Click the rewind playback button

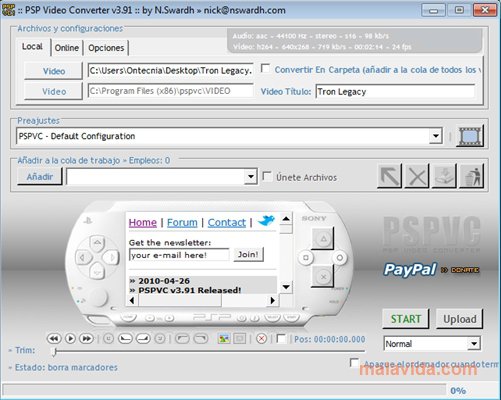pyautogui.click(x=54, y=339)
